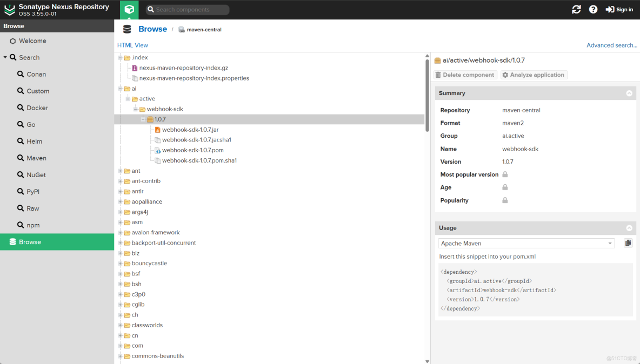Viewport: 640px width, 364px height.
Task: Click the Sign in button
Action: pos(619,9)
